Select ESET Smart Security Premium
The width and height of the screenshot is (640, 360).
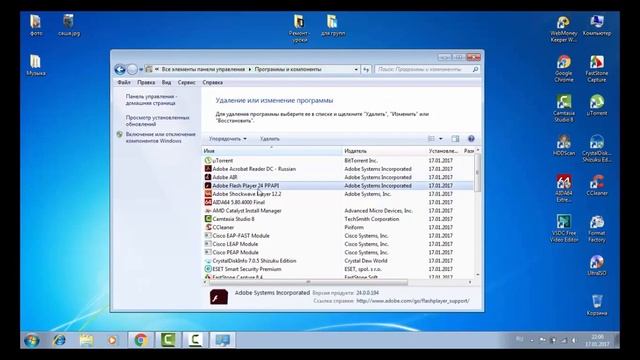click(x=338, y=269)
